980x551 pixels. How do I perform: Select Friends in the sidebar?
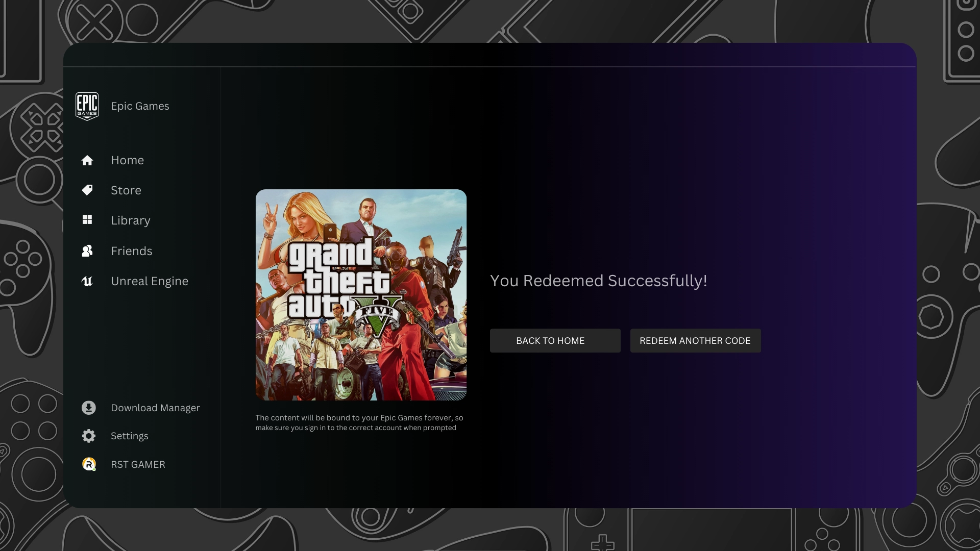132,251
